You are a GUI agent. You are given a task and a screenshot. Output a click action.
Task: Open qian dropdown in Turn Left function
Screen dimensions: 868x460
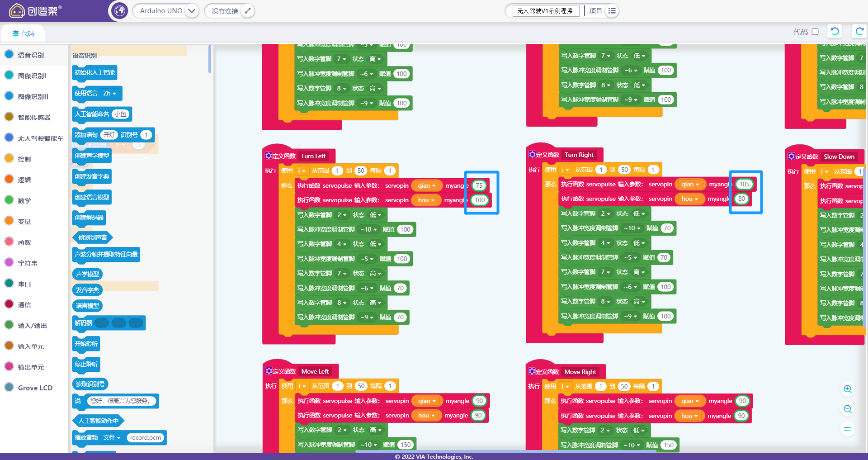coord(427,186)
